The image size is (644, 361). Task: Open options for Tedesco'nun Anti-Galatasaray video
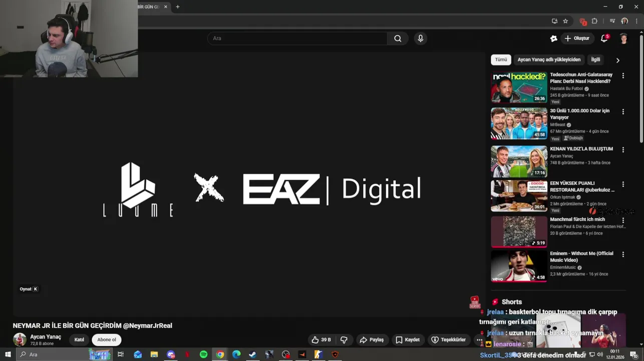[x=623, y=76]
